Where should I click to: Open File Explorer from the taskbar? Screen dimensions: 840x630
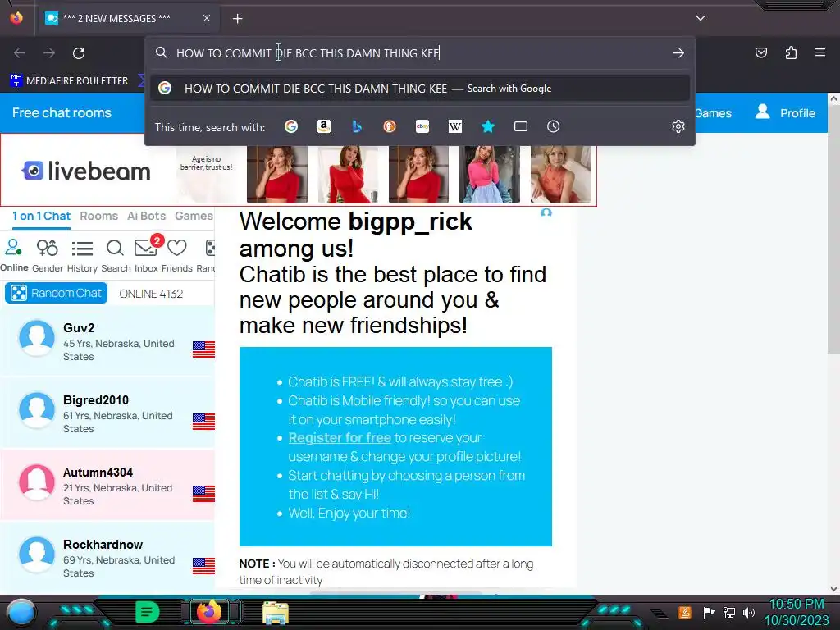[276, 613]
